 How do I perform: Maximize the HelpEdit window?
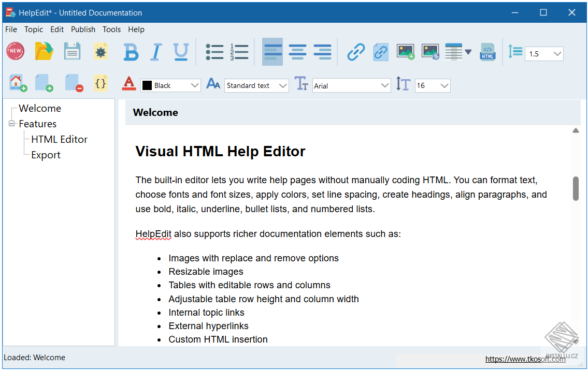(x=543, y=12)
